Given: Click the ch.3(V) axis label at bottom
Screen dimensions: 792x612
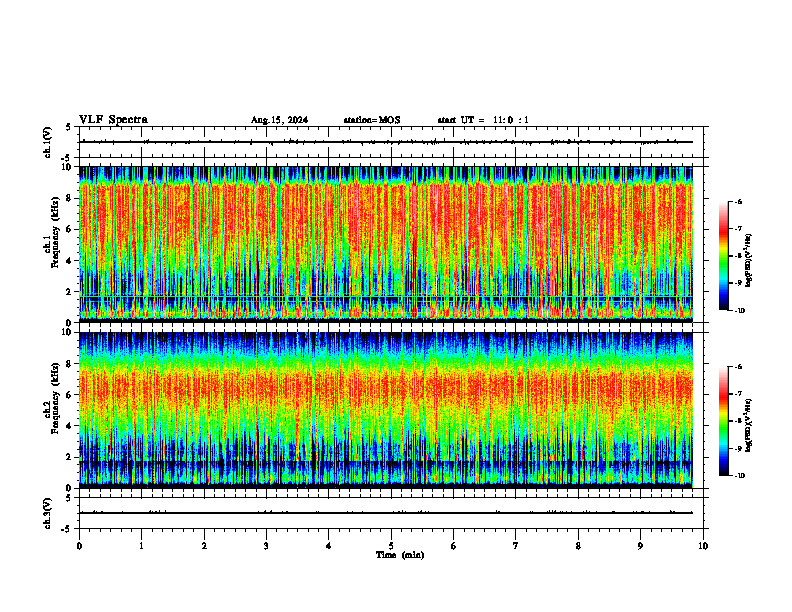Looking at the screenshot, I should pyautogui.click(x=47, y=513).
